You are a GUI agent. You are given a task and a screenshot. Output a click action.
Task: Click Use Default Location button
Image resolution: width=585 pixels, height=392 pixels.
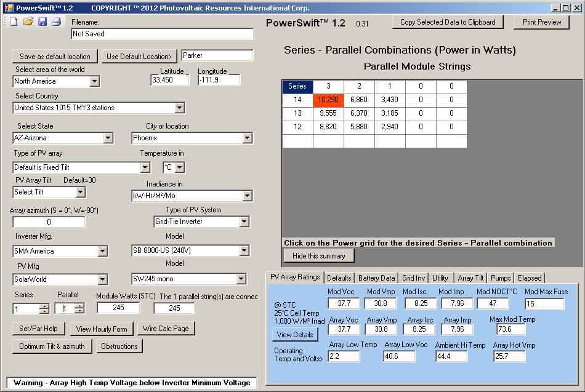pos(139,57)
